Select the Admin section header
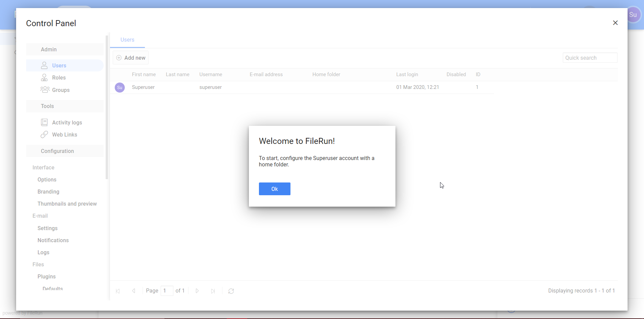This screenshot has width=644, height=319. pos(65,49)
